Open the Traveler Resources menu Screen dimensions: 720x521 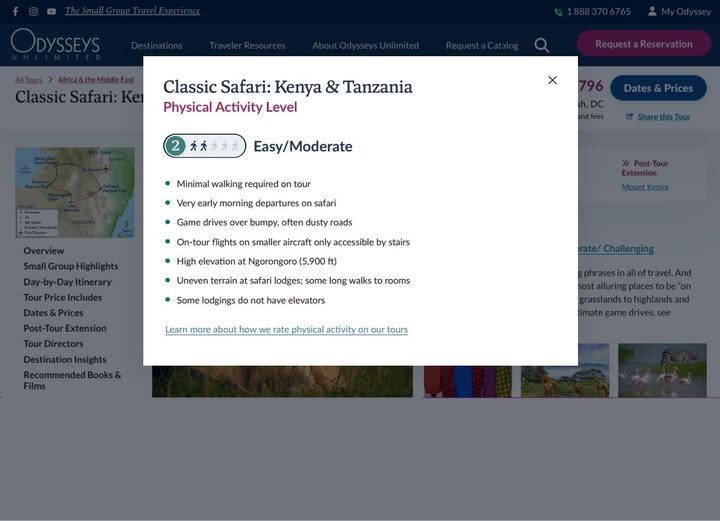tap(247, 45)
